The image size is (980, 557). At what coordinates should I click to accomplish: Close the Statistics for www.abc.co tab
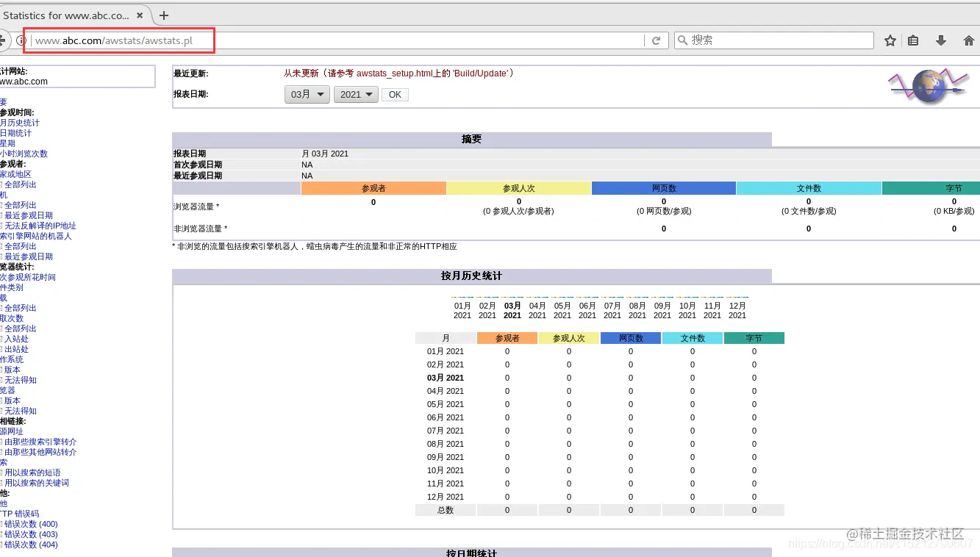pyautogui.click(x=141, y=15)
